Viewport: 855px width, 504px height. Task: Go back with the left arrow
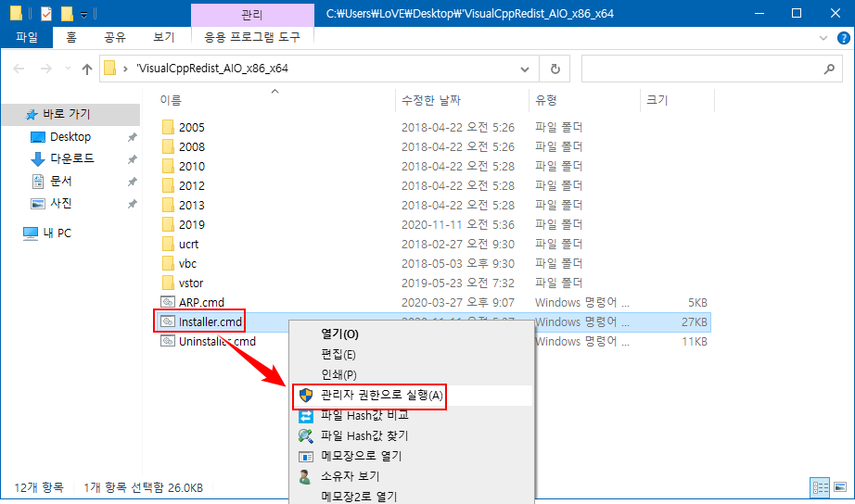click(x=19, y=69)
